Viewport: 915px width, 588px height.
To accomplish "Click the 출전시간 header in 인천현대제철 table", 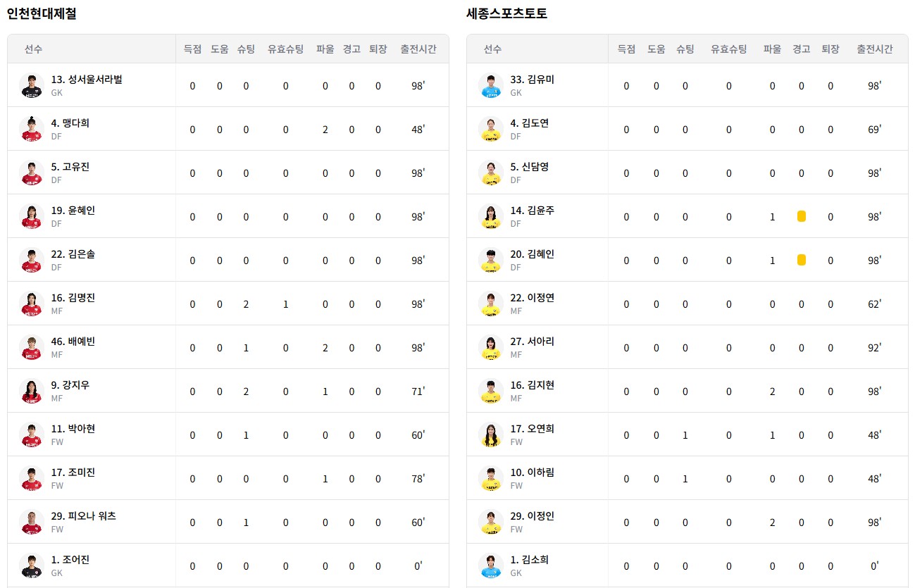I will click(418, 49).
